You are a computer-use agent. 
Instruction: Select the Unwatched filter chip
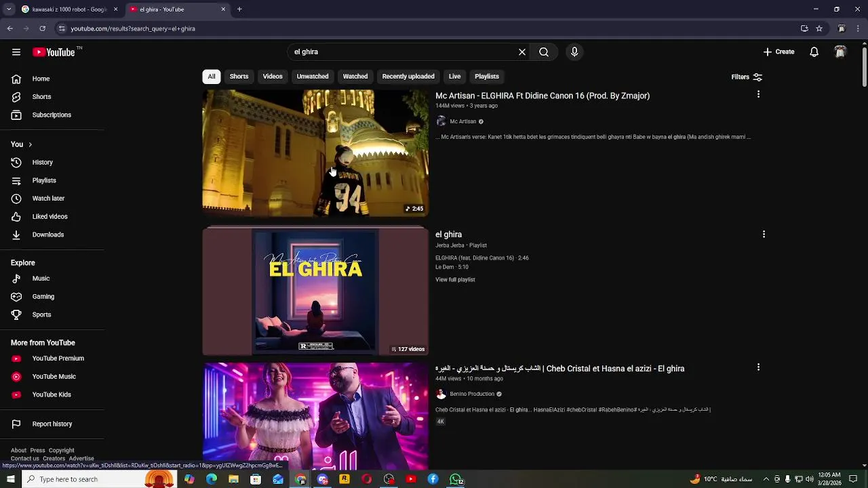point(313,77)
